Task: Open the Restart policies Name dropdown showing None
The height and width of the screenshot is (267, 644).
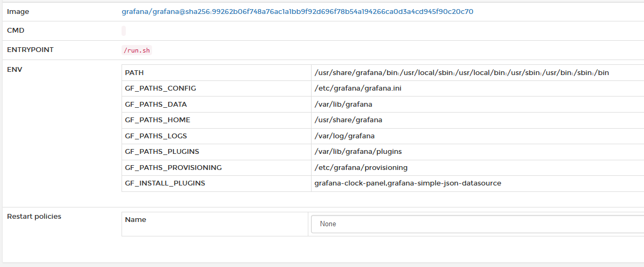Action: [x=478, y=224]
